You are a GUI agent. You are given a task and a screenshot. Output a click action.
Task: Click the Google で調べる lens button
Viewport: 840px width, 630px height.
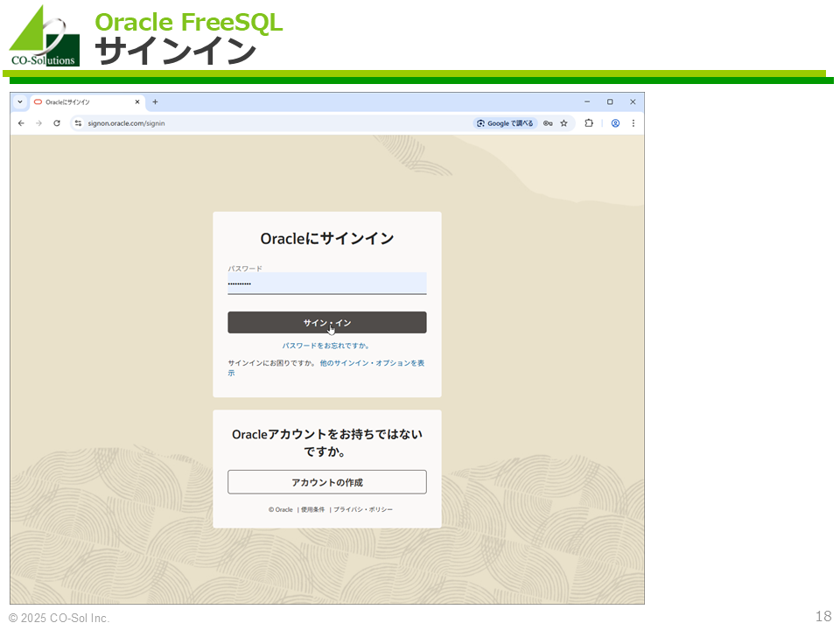[x=505, y=123]
